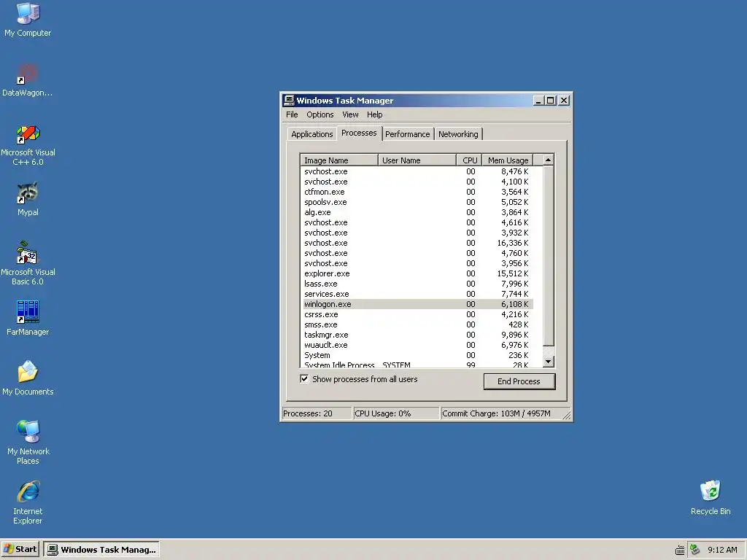The image size is (747, 560).
Task: Select svchost.exe using 16,336 K
Action: 417,244
